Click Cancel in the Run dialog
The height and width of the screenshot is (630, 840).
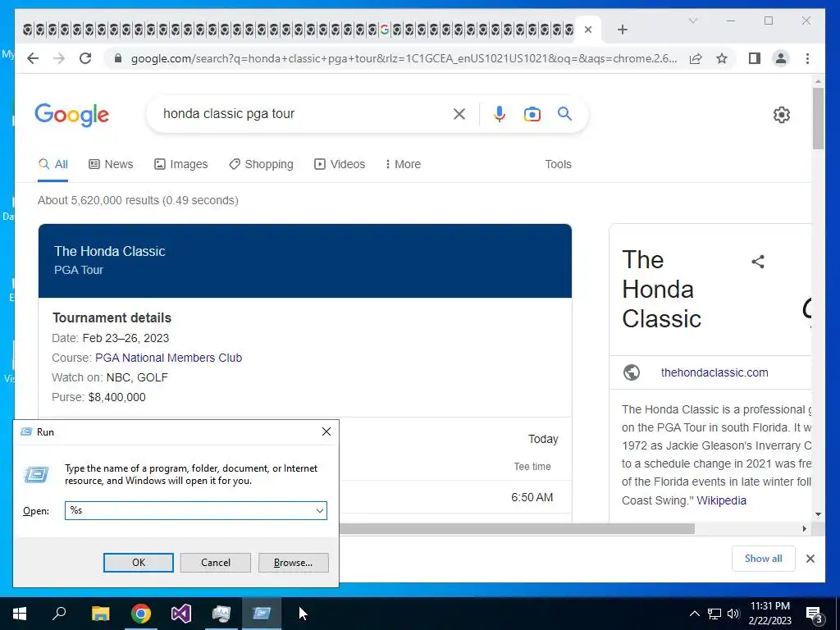click(x=216, y=563)
